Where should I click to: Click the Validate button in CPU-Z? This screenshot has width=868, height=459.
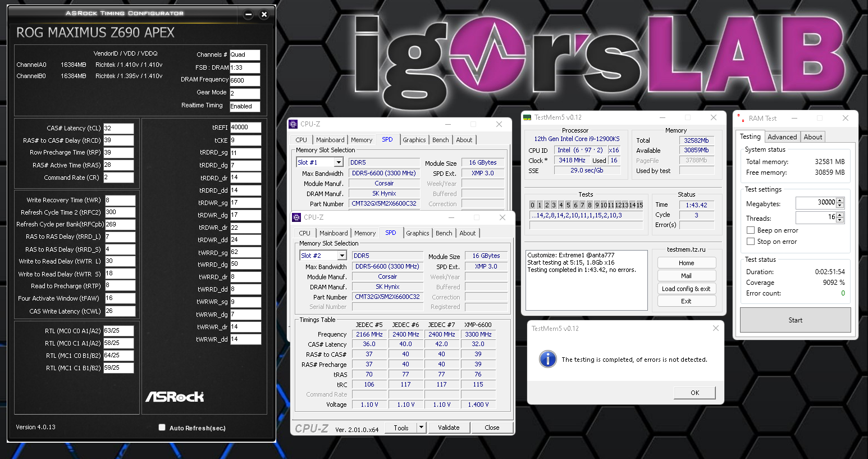pos(449,428)
